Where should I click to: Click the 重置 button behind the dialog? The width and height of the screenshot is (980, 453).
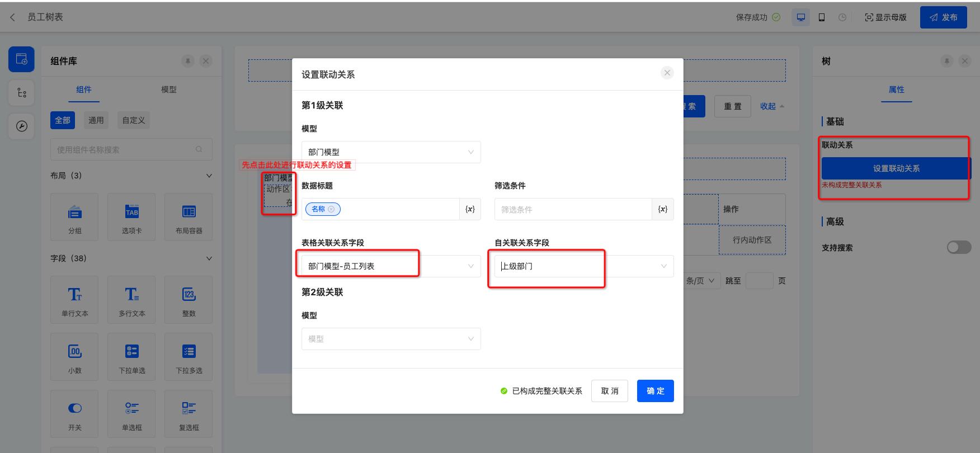tap(733, 106)
